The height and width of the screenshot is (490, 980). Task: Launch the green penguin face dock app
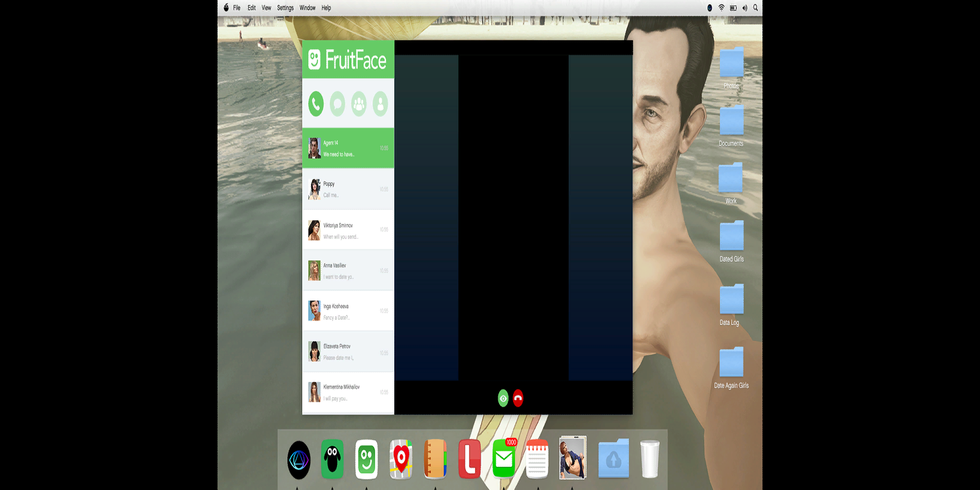pyautogui.click(x=333, y=459)
